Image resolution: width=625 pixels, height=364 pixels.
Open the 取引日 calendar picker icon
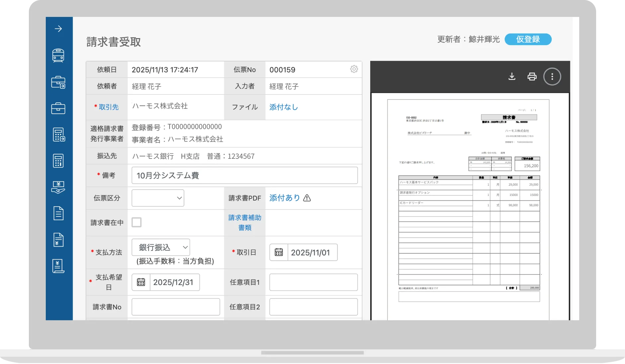pyautogui.click(x=279, y=253)
